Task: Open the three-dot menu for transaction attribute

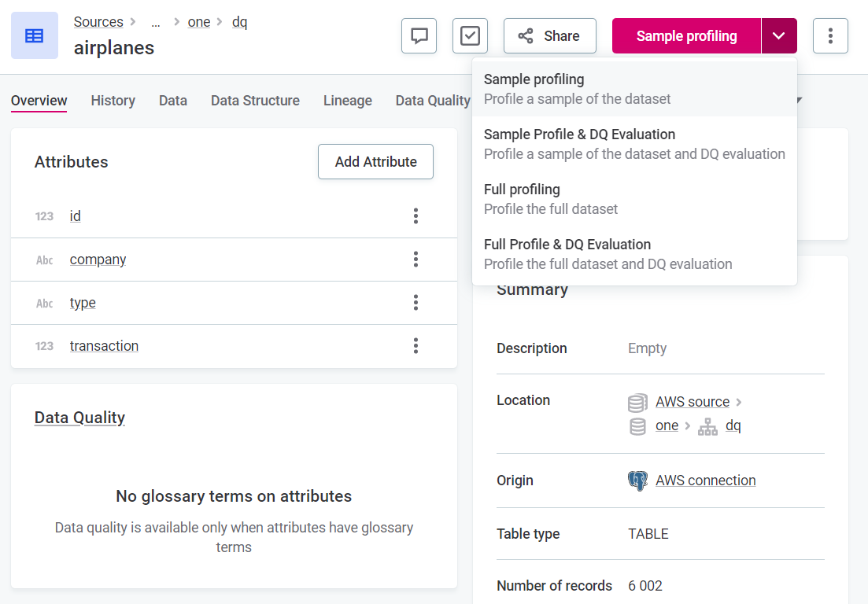Action: [416, 346]
